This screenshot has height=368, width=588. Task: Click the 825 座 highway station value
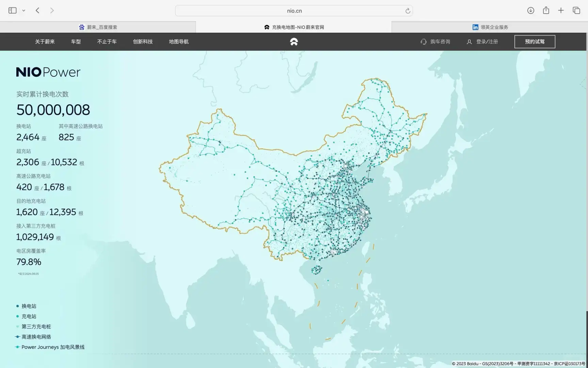click(70, 137)
